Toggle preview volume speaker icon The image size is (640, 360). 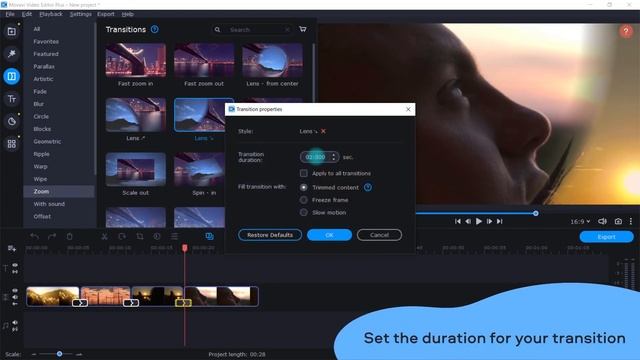602,221
